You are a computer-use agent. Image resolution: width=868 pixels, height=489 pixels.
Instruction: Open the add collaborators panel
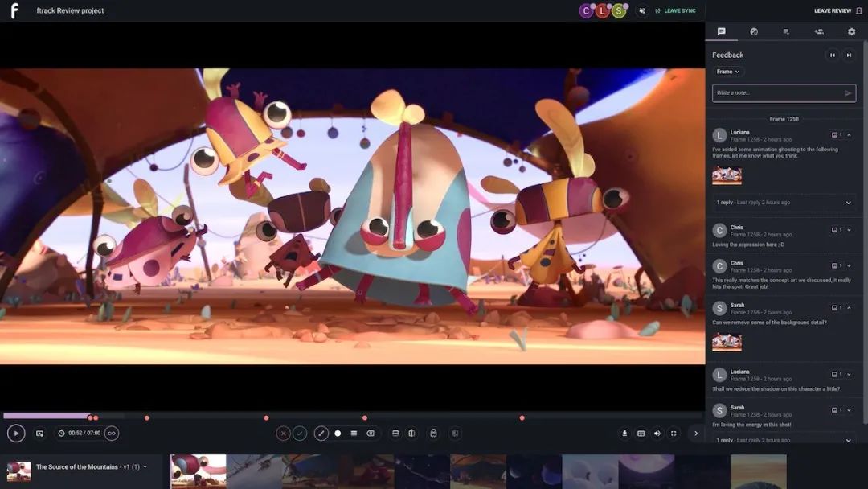point(818,32)
